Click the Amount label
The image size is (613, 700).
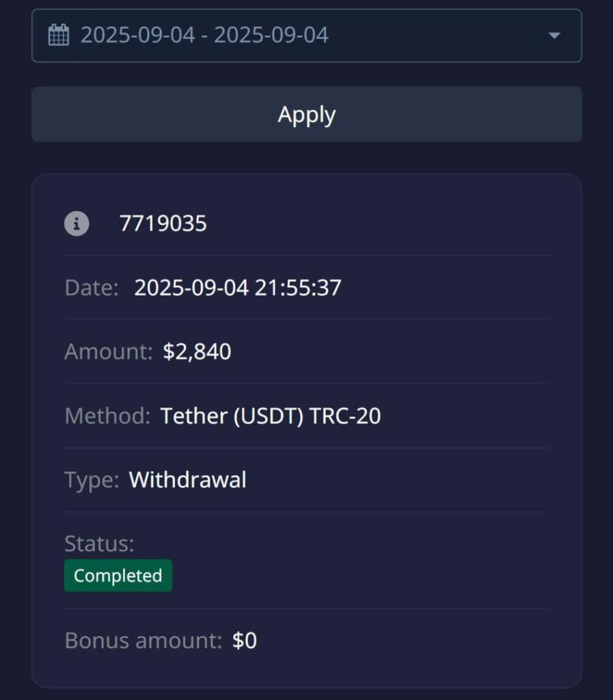click(x=108, y=351)
